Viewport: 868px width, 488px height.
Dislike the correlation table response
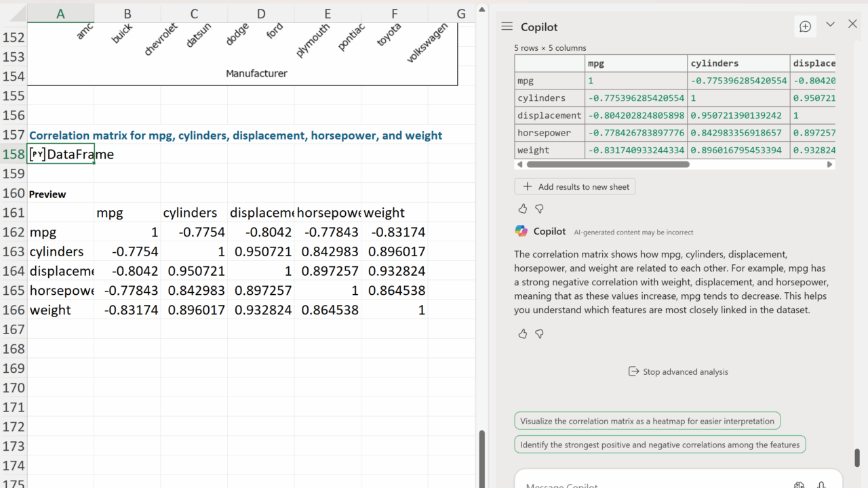(540, 209)
